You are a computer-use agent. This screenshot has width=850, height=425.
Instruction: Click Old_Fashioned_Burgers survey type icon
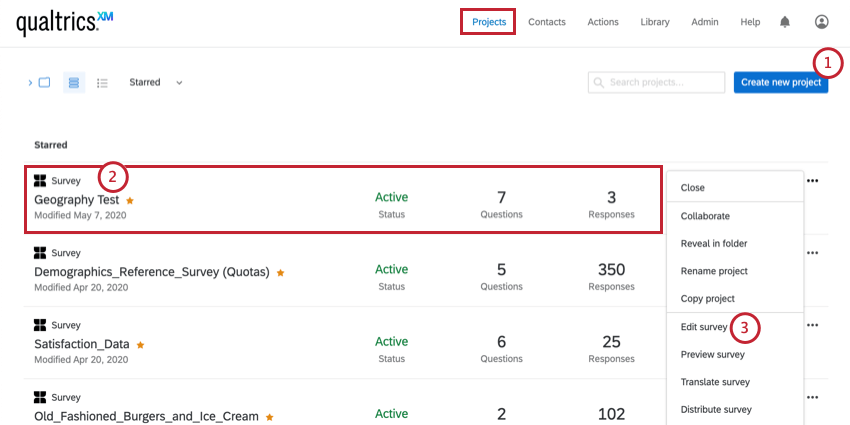(40, 397)
